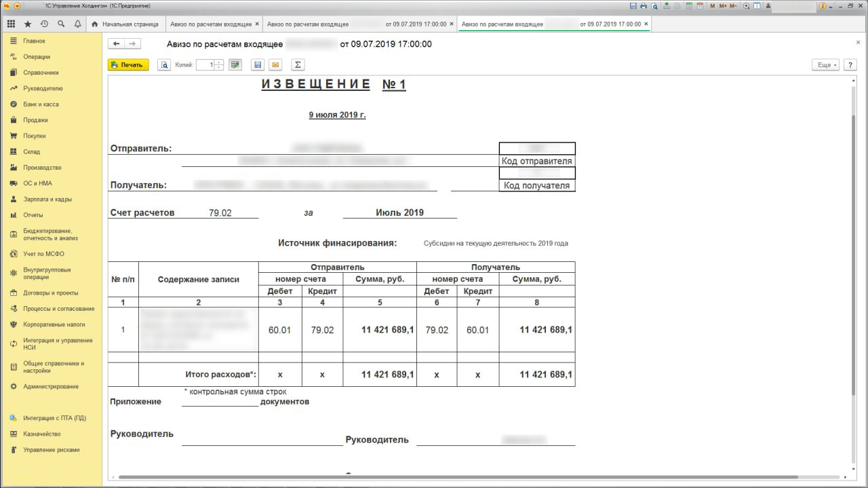
Task: Click the Sigma sum calculation icon
Action: (x=297, y=65)
